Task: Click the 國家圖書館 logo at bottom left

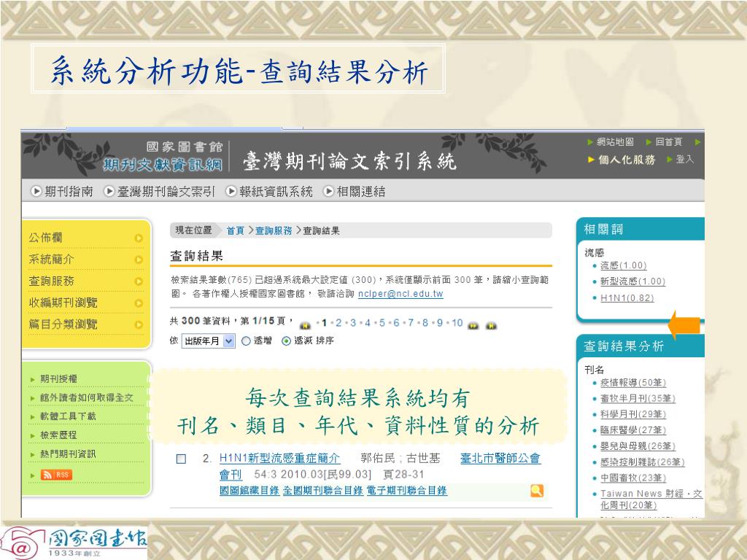Action: 74,542
